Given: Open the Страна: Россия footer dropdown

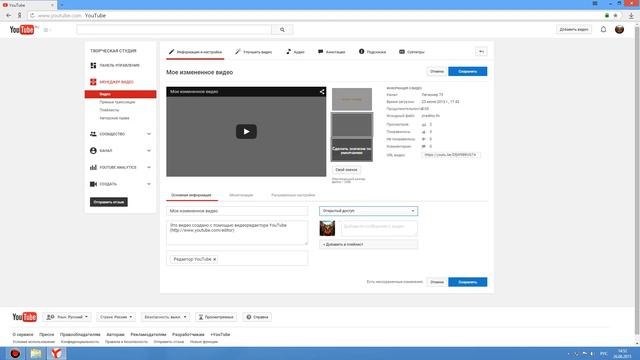Looking at the screenshot, I should [116, 317].
